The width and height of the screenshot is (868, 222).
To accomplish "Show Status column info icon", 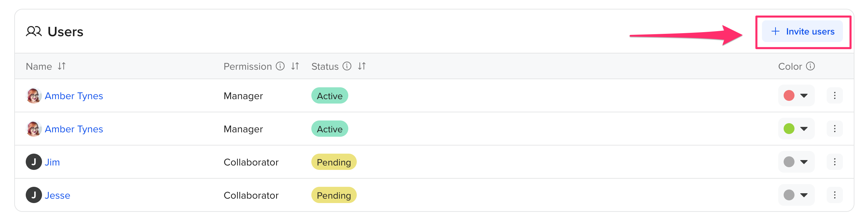I will click(x=347, y=66).
